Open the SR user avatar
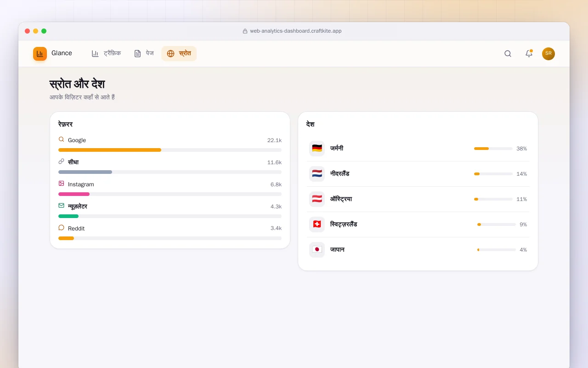The height and width of the screenshot is (368, 588). coord(548,54)
